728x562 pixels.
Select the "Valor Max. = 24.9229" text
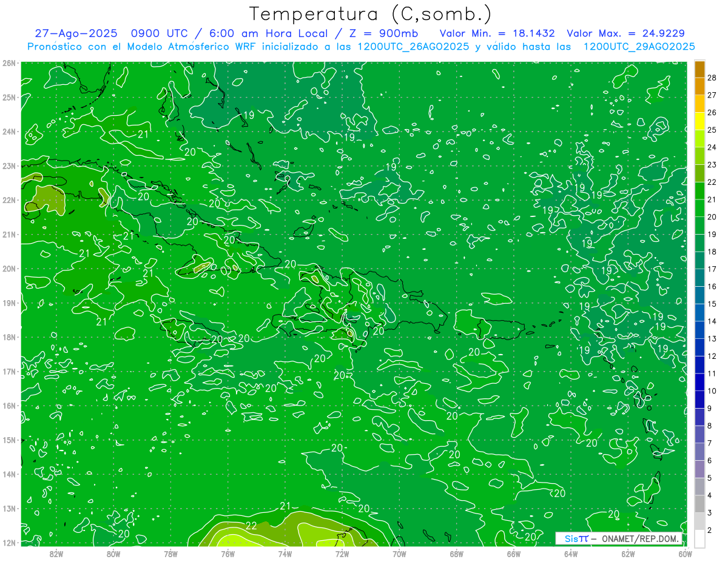click(x=626, y=33)
